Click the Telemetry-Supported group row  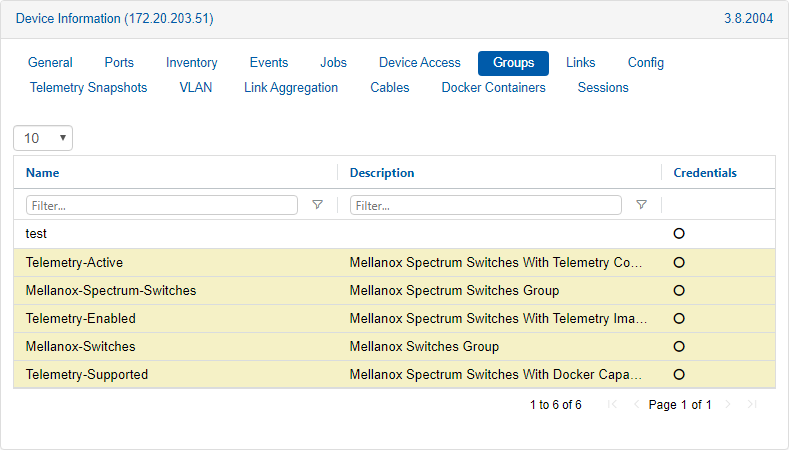87,375
